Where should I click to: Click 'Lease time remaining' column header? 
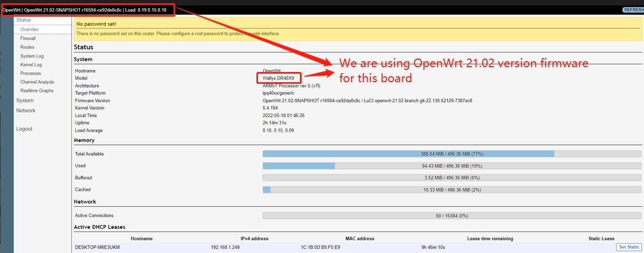(x=490, y=238)
